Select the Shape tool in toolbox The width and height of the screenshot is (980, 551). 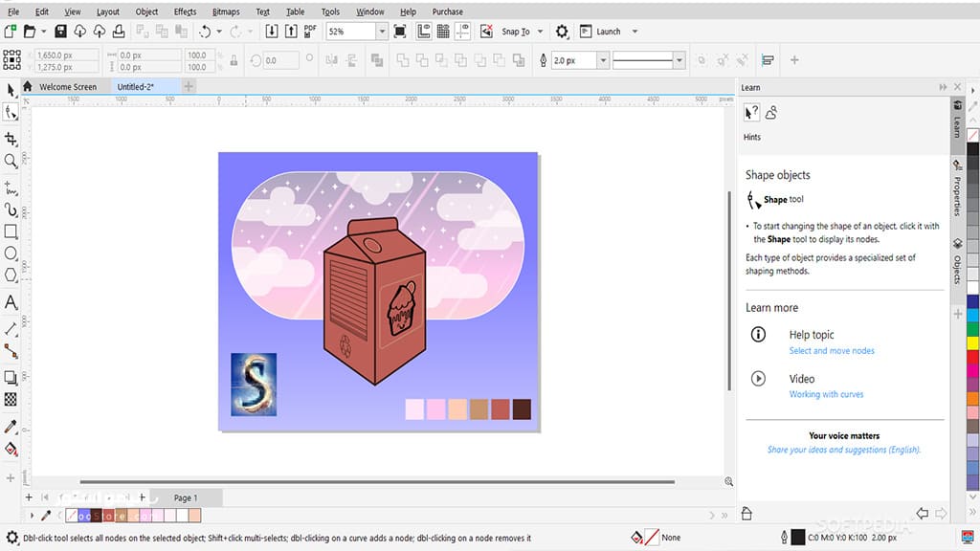pyautogui.click(x=11, y=113)
